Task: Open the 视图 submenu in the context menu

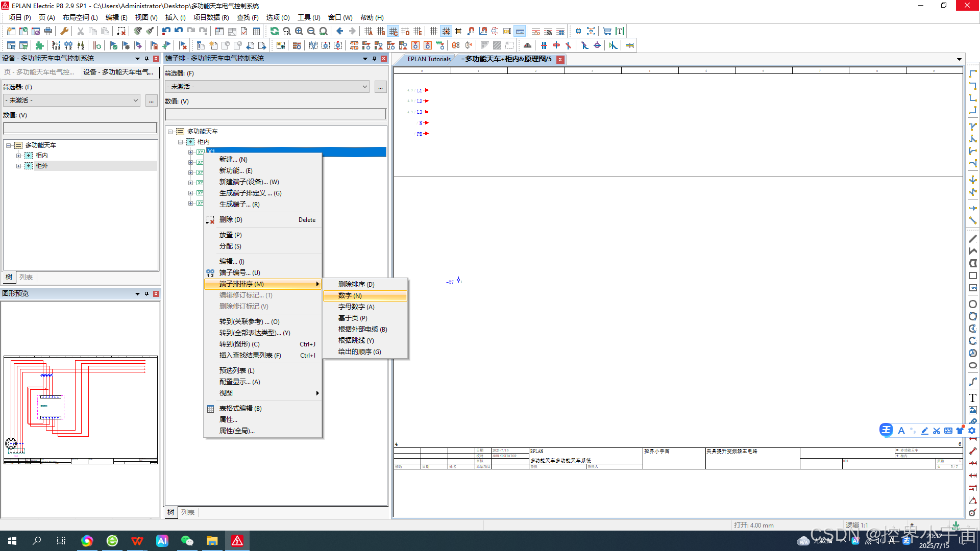Action: (x=262, y=393)
